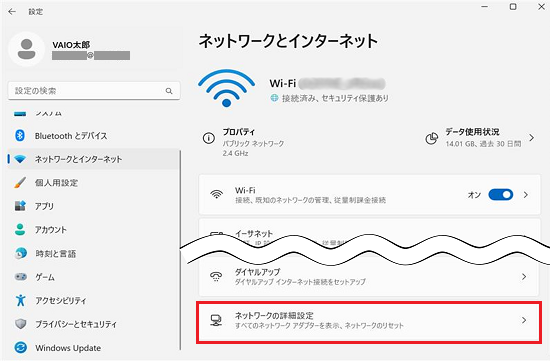
Task: Turn off the Wi-Fi toggle switch
Action: (501, 194)
